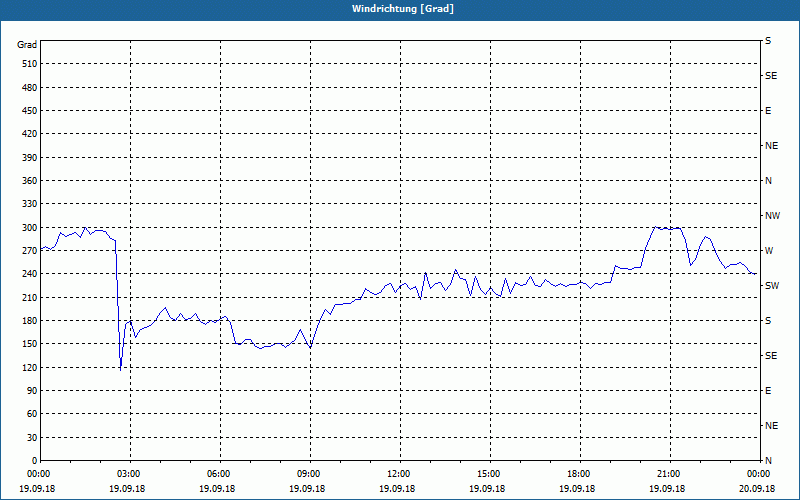Click the 06:00 time label
800x500 pixels.
tap(220, 474)
